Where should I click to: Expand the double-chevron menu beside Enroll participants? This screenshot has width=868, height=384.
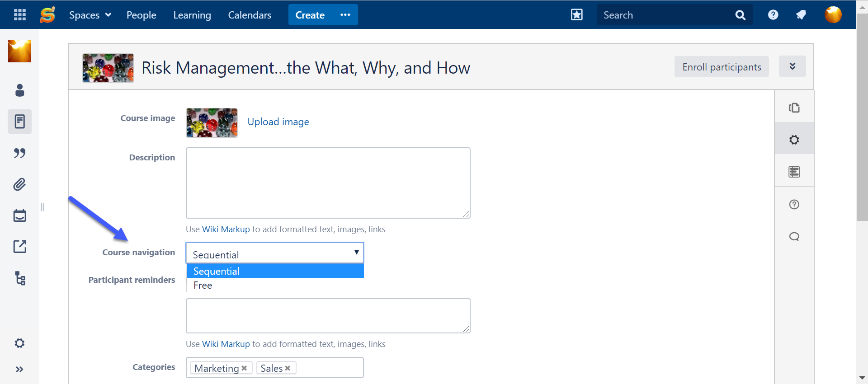[x=792, y=66]
